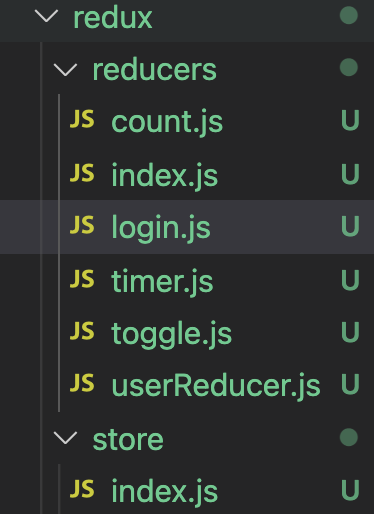Image resolution: width=374 pixels, height=514 pixels.
Task: Click the JS icon beside store index.js
Action: 82,489
